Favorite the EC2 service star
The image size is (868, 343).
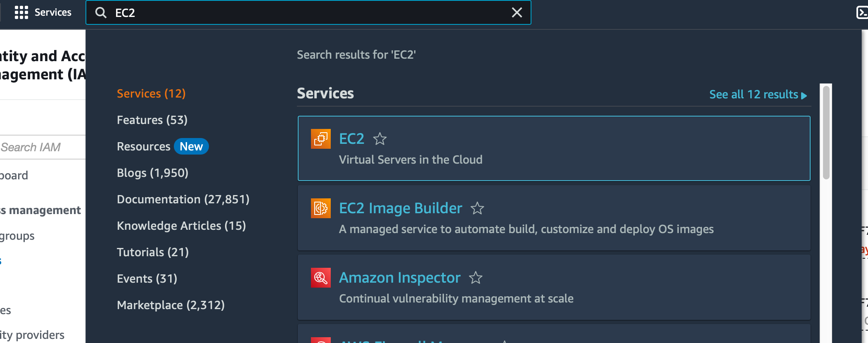point(380,139)
